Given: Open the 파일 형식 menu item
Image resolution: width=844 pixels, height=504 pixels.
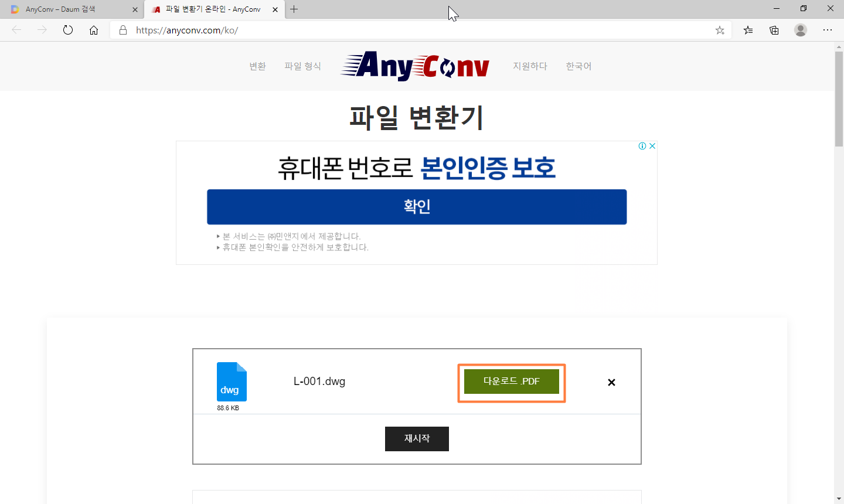Looking at the screenshot, I should point(303,66).
